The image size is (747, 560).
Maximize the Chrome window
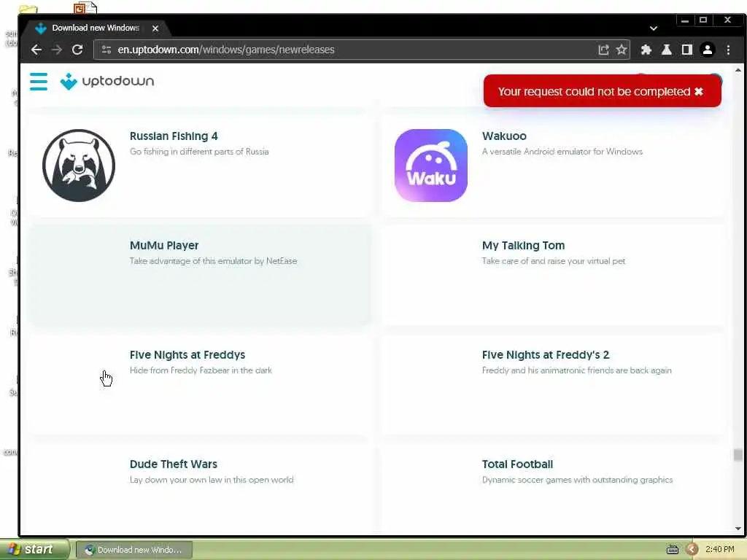[703, 20]
